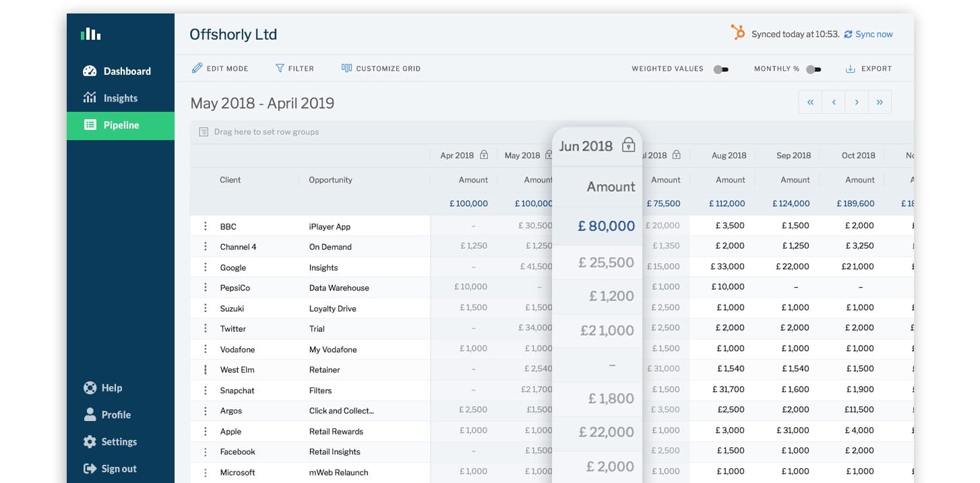Open the Filter options
The height and width of the screenshot is (483, 980).
[x=295, y=68]
